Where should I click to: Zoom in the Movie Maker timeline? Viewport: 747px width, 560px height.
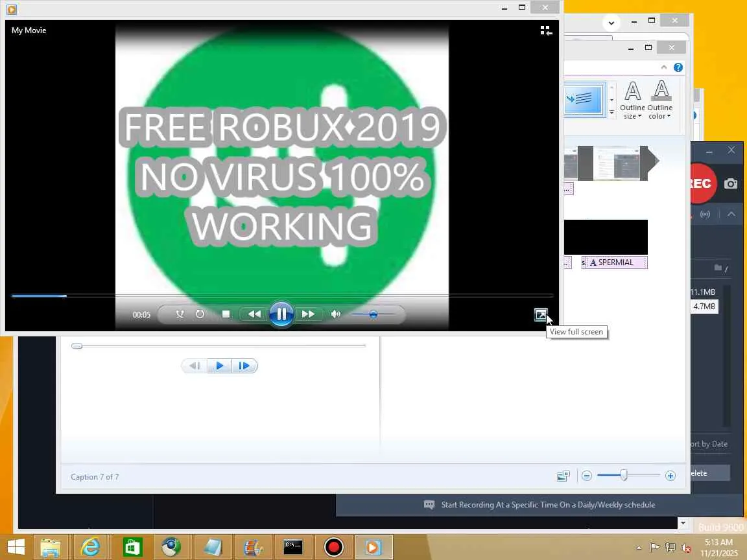tap(670, 476)
